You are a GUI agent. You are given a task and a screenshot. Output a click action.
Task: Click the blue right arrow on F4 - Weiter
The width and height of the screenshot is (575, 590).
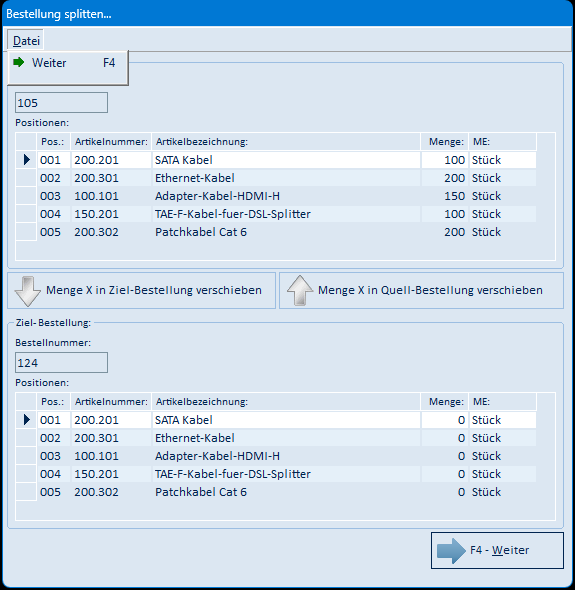pyautogui.click(x=451, y=550)
